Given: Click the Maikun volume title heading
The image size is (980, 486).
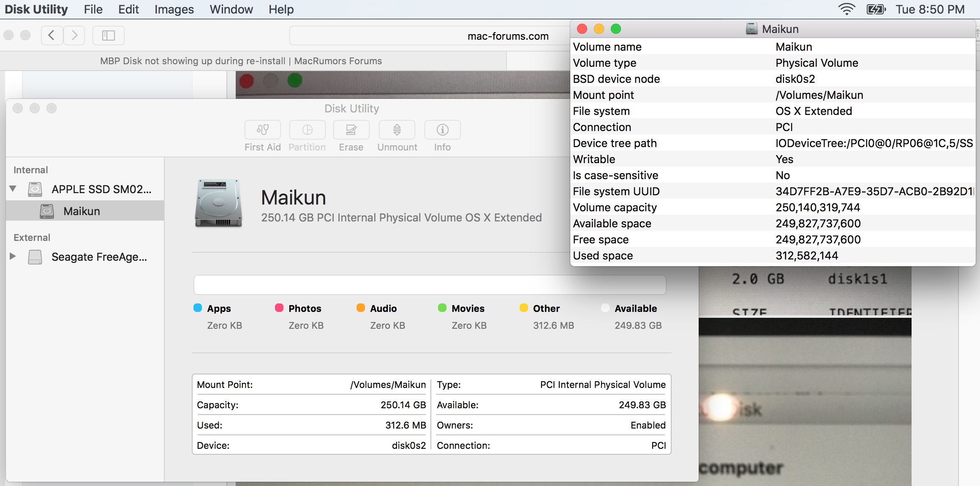Looking at the screenshot, I should [x=294, y=197].
